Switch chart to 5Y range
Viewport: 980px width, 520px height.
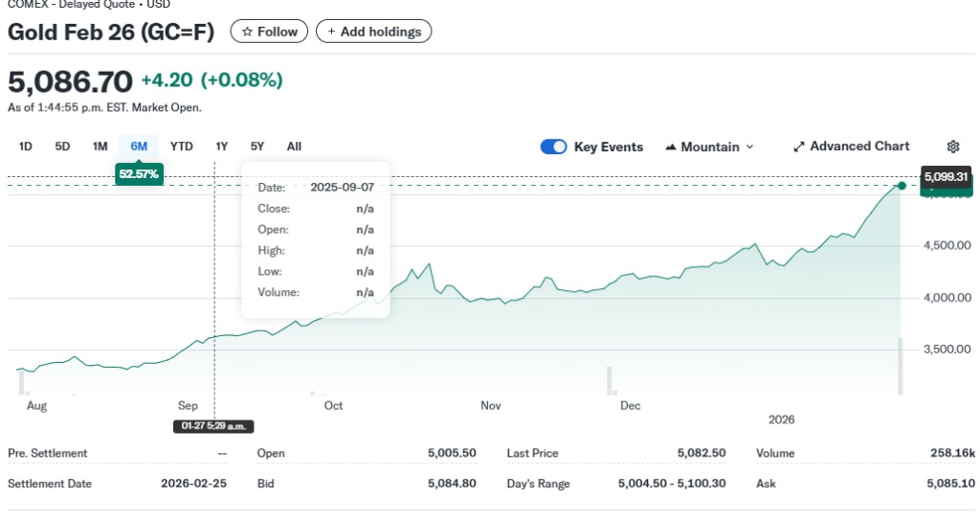256,147
